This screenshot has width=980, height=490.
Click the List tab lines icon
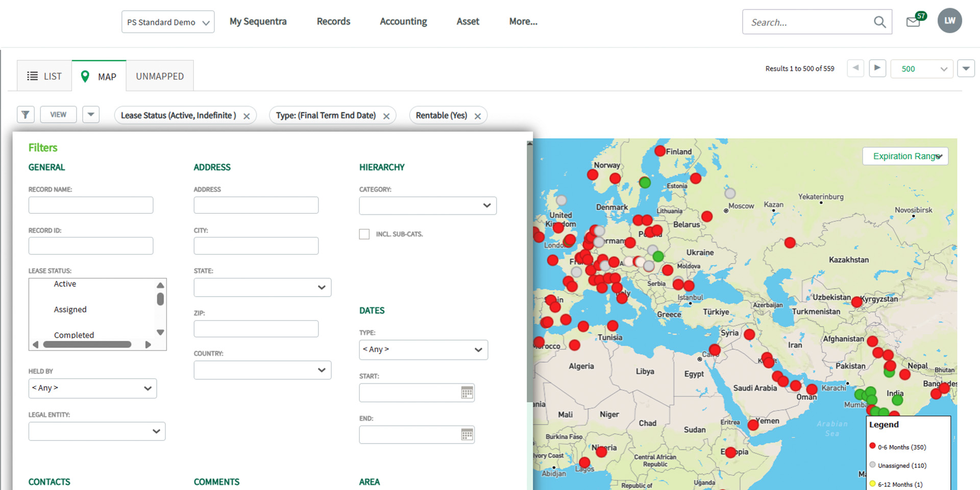[x=32, y=76]
